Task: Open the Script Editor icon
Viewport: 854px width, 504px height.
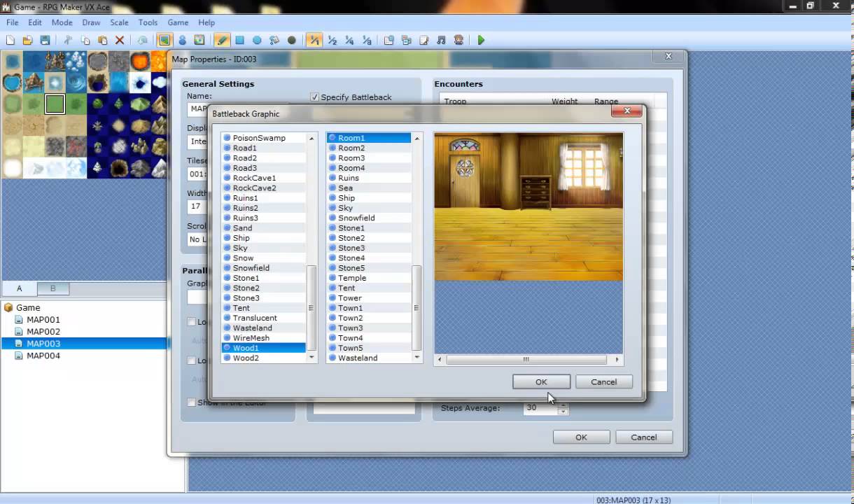Action: (423, 41)
